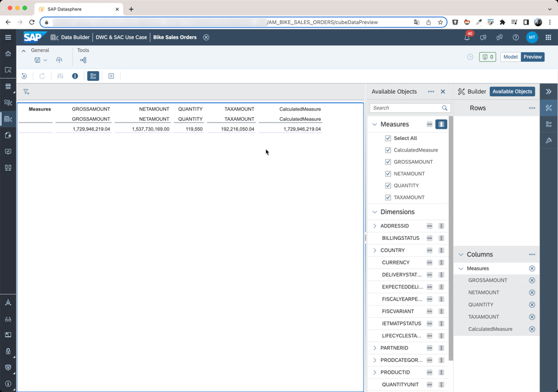Bookmark this page with the star icon

click(x=440, y=22)
